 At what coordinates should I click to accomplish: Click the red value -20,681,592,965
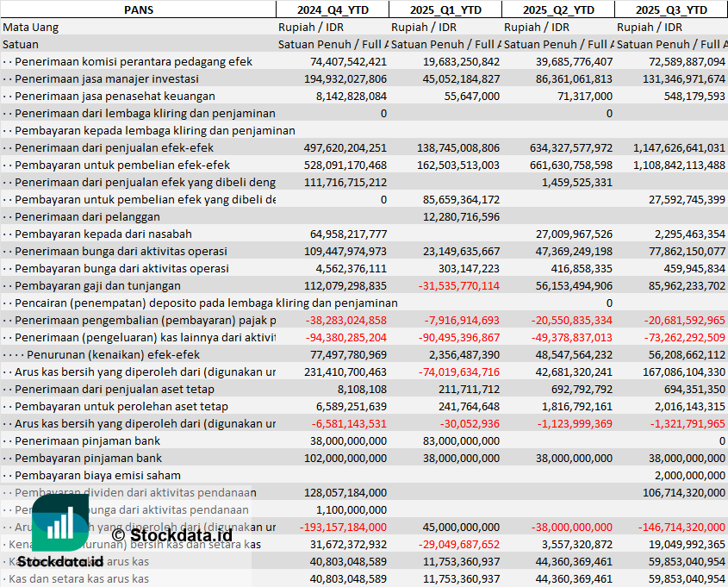tap(684, 321)
